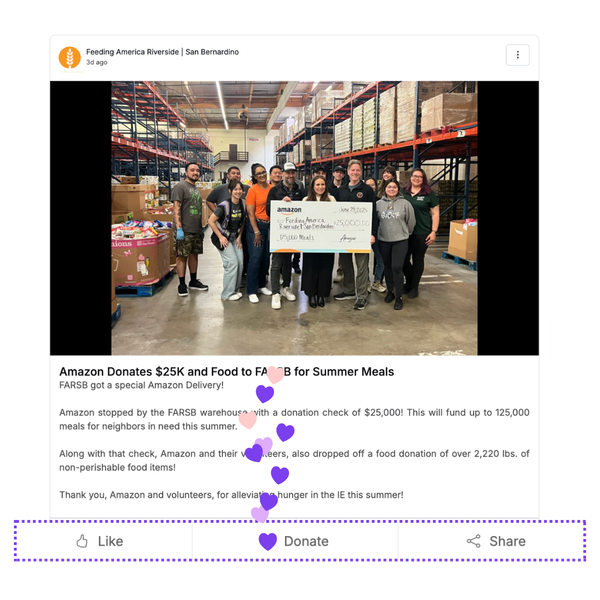The width and height of the screenshot is (600, 600).
Task: Click the black bar left of photo
Action: 81,218
